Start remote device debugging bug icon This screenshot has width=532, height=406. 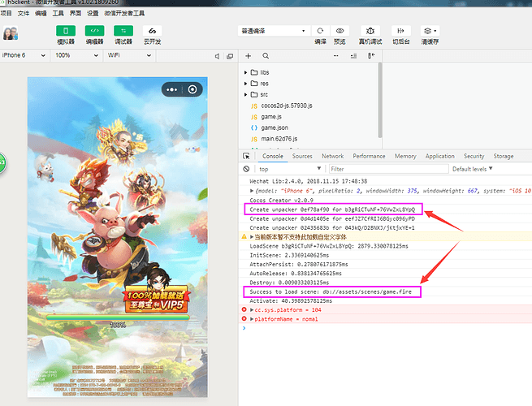coord(370,31)
